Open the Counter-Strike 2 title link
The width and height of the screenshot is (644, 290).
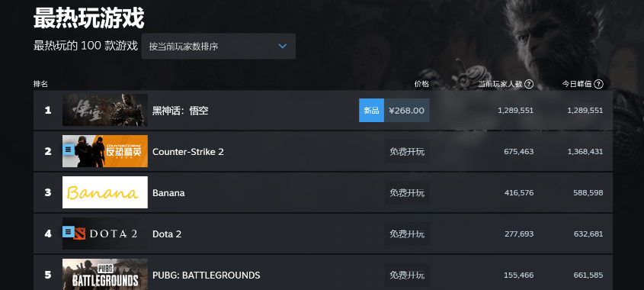click(x=188, y=152)
